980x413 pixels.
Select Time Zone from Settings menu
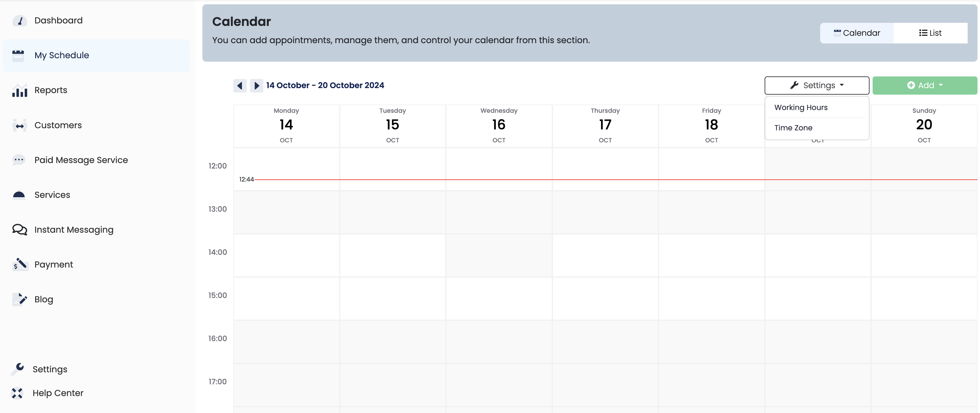point(816,128)
